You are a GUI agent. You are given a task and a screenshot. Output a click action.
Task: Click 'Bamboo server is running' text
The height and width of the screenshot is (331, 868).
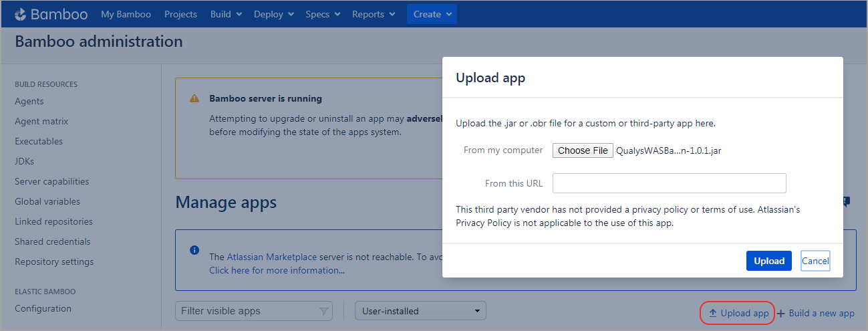[x=265, y=98]
